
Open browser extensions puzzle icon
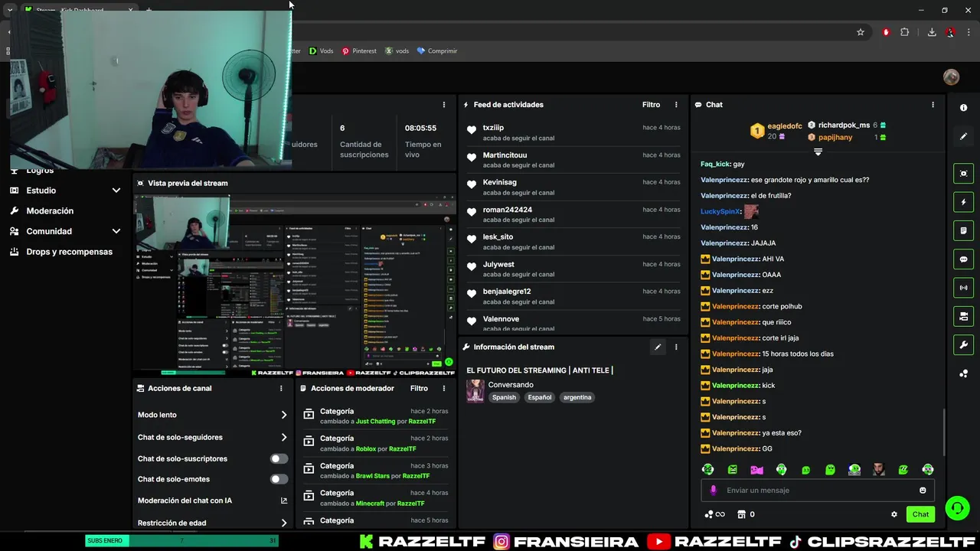[905, 32]
